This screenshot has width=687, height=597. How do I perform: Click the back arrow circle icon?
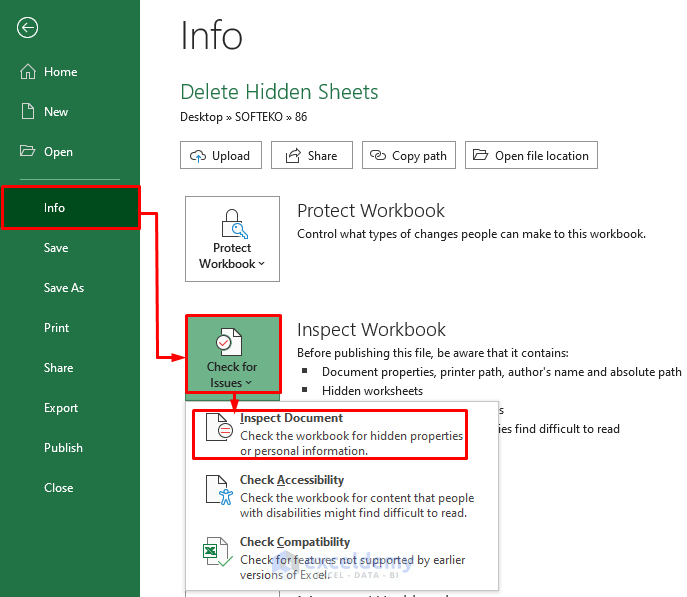coord(28,28)
